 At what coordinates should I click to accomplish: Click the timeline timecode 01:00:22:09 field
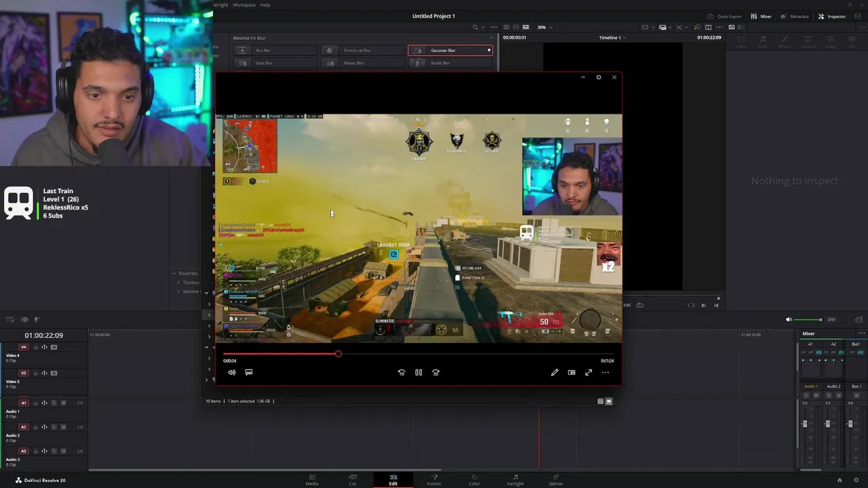[44, 335]
